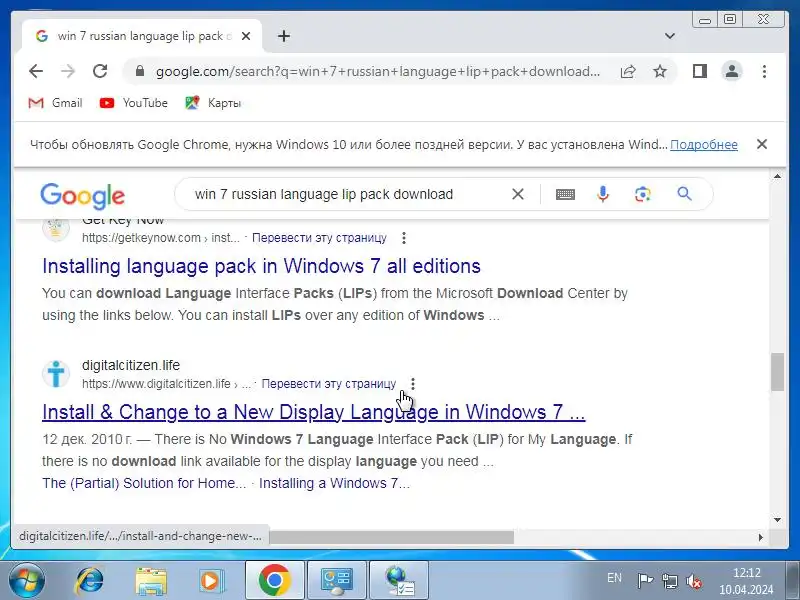800x600 pixels.
Task: Click the vertical scrollbar thumb
Action: pyautogui.click(x=777, y=372)
